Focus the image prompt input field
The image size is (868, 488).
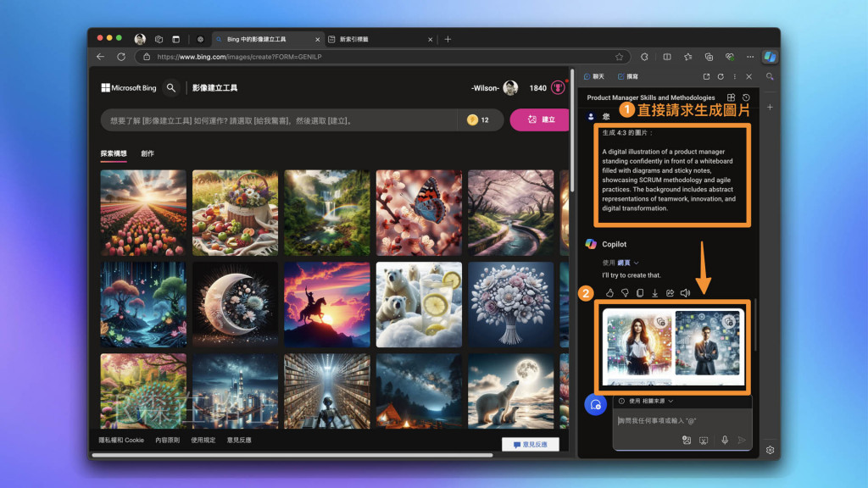280,120
